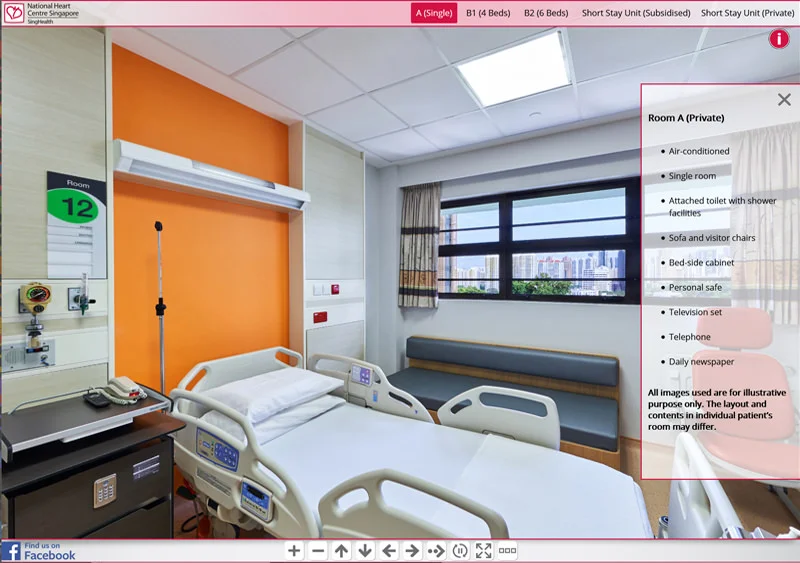Switch to the B1 (4 Beds) tab
The image size is (800, 563).
(x=488, y=13)
